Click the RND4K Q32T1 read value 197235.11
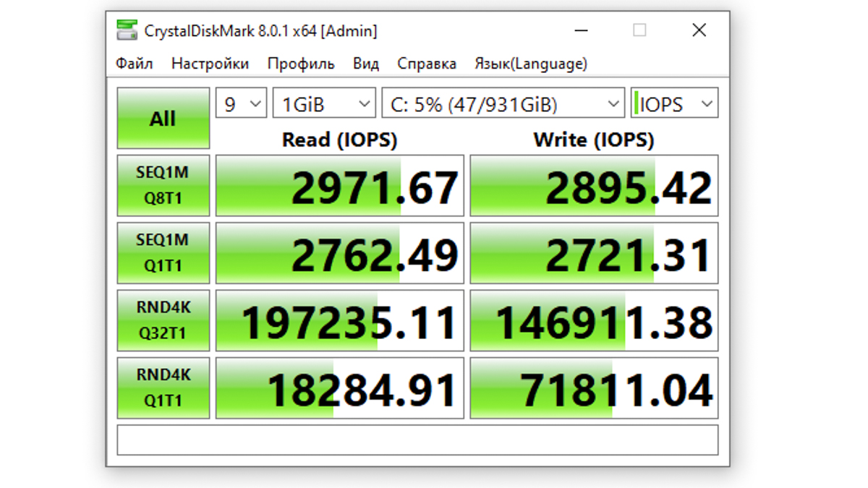 click(340, 320)
